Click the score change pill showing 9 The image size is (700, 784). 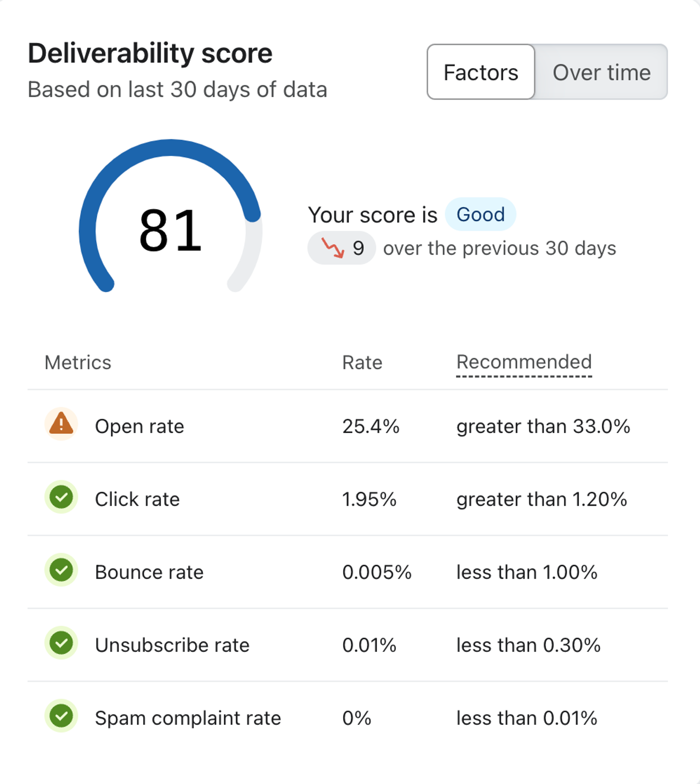pyautogui.click(x=341, y=248)
